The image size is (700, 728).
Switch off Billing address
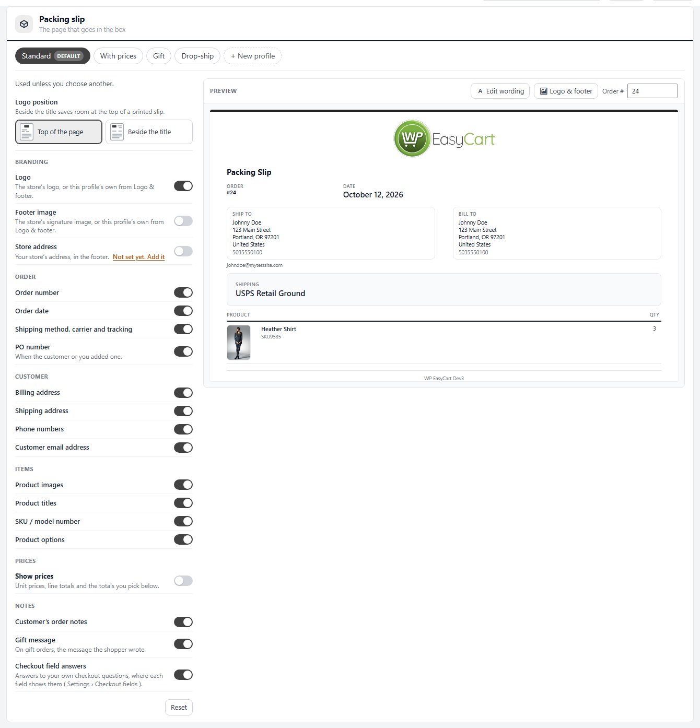pyautogui.click(x=183, y=393)
